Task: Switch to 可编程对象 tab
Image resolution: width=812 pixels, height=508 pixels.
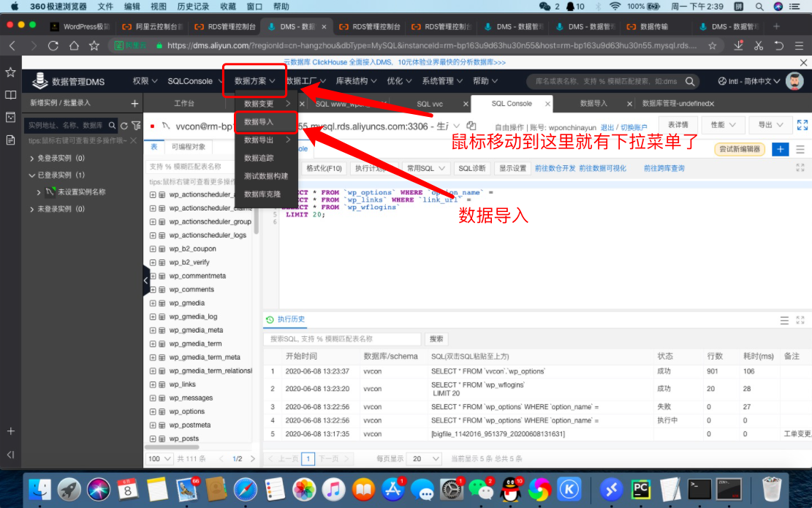Action: tap(189, 147)
